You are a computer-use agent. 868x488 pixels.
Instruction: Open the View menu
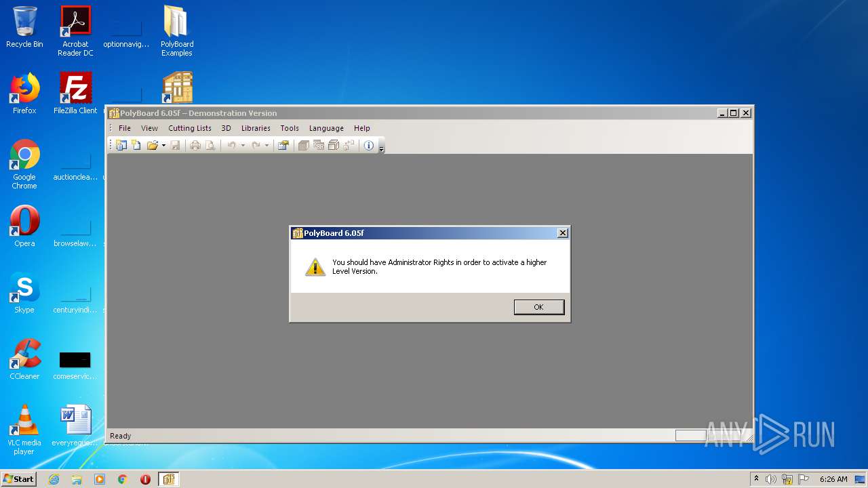(149, 128)
